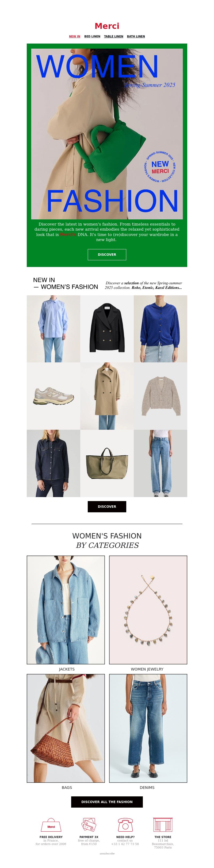
Task: Open the Jackets category image
Action: pos(66,610)
